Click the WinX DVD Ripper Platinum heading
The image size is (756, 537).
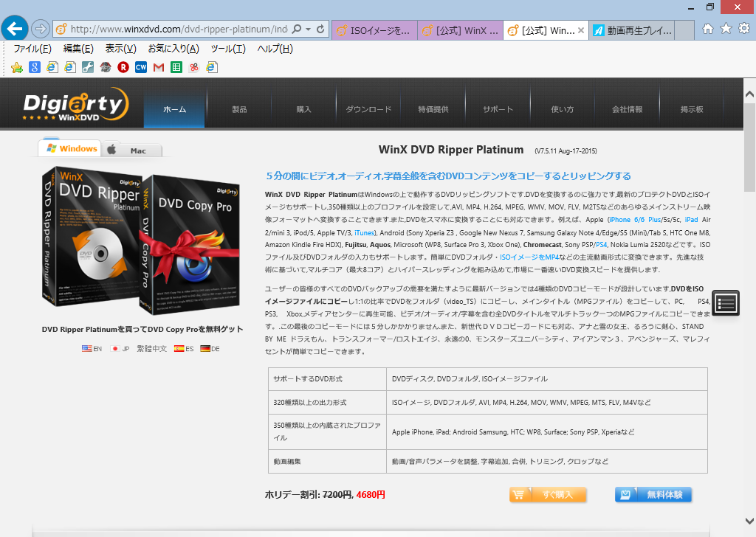(x=451, y=150)
